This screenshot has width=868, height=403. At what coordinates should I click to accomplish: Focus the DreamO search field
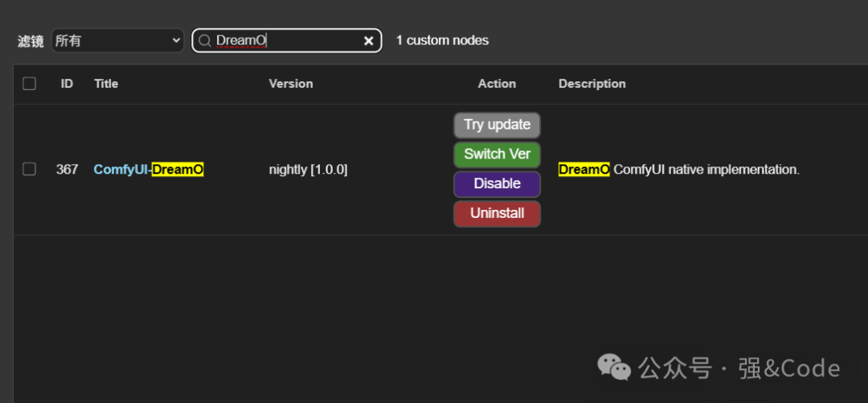click(x=287, y=40)
